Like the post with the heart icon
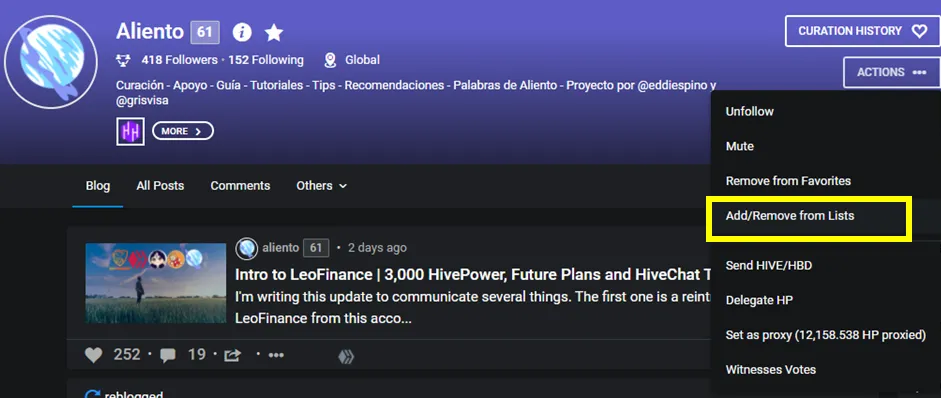 (x=93, y=355)
